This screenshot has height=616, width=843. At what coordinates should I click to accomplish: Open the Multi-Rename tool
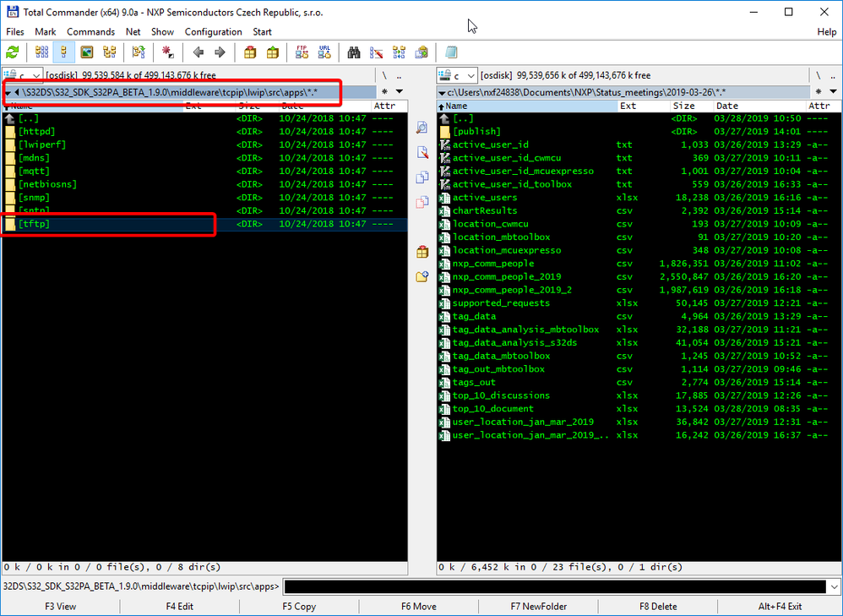[377, 52]
